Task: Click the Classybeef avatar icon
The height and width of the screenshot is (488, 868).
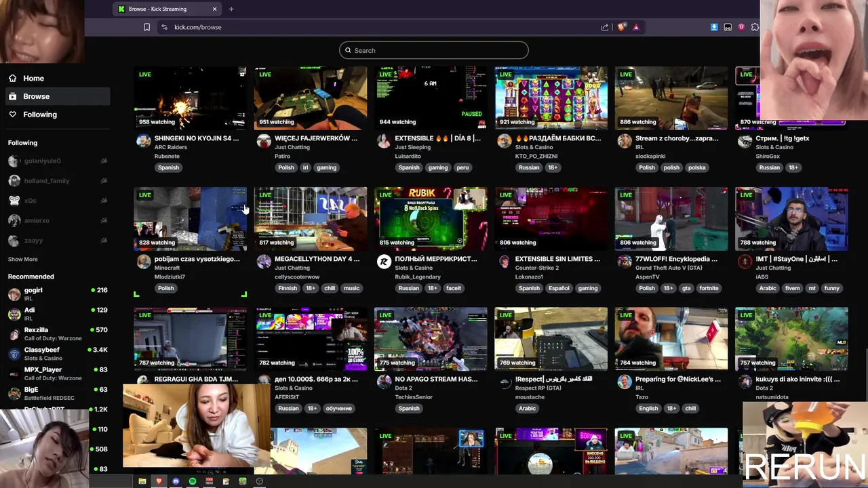Action: [x=14, y=353]
